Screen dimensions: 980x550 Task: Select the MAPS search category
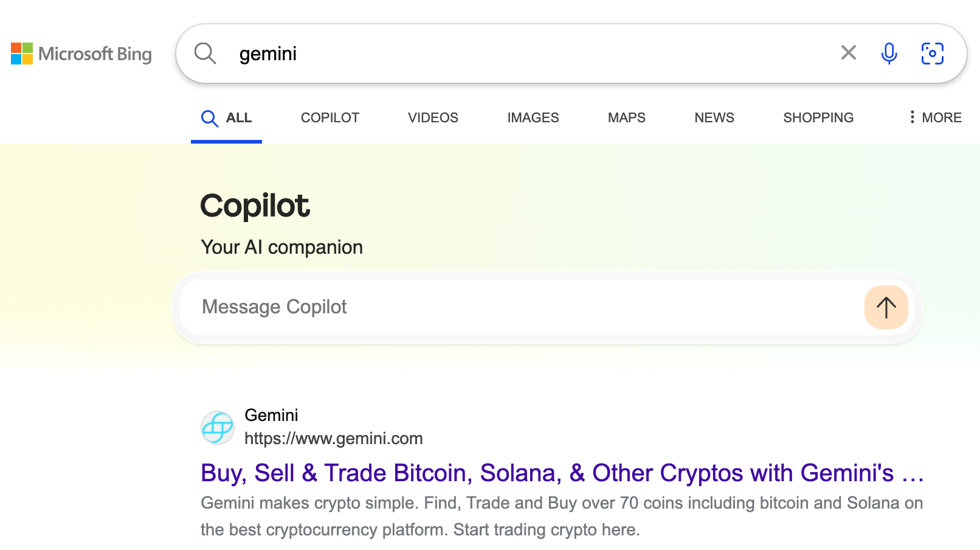(x=626, y=117)
